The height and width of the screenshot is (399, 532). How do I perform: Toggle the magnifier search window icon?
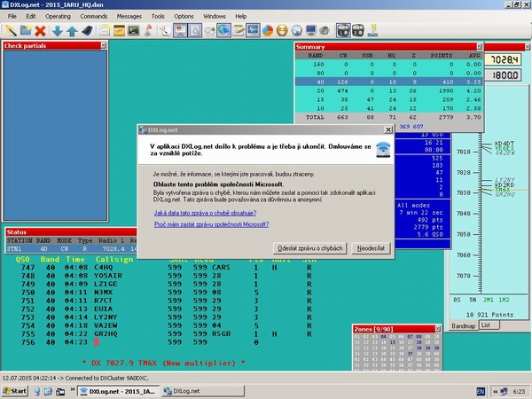tap(195, 30)
